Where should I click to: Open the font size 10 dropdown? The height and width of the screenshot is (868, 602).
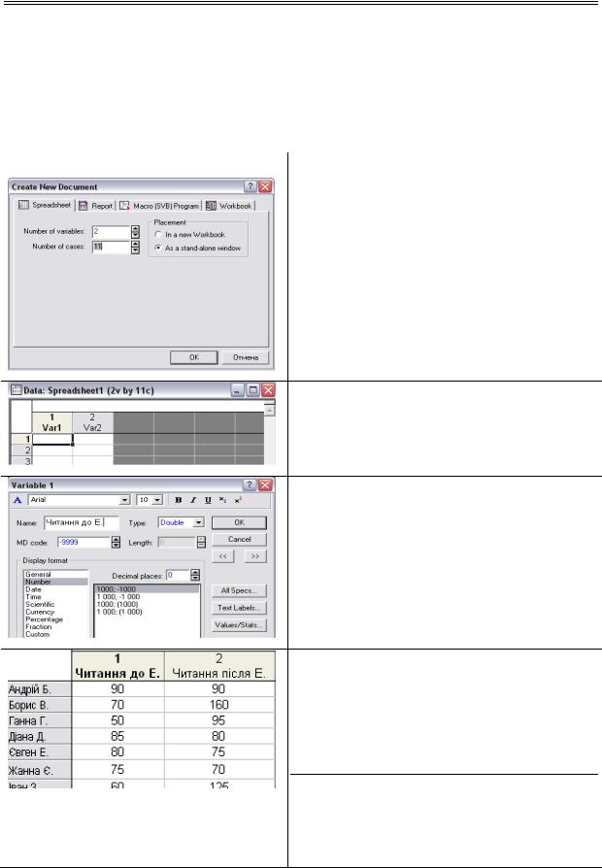[157, 500]
